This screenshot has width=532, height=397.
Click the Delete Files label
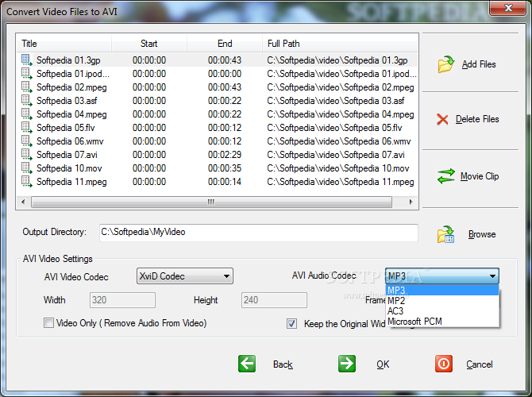[x=477, y=119]
